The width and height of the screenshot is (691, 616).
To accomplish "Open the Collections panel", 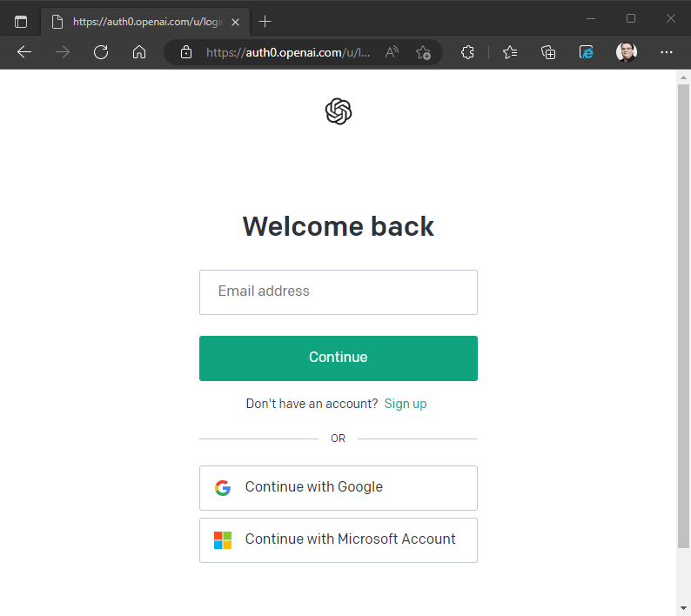I will [x=548, y=52].
